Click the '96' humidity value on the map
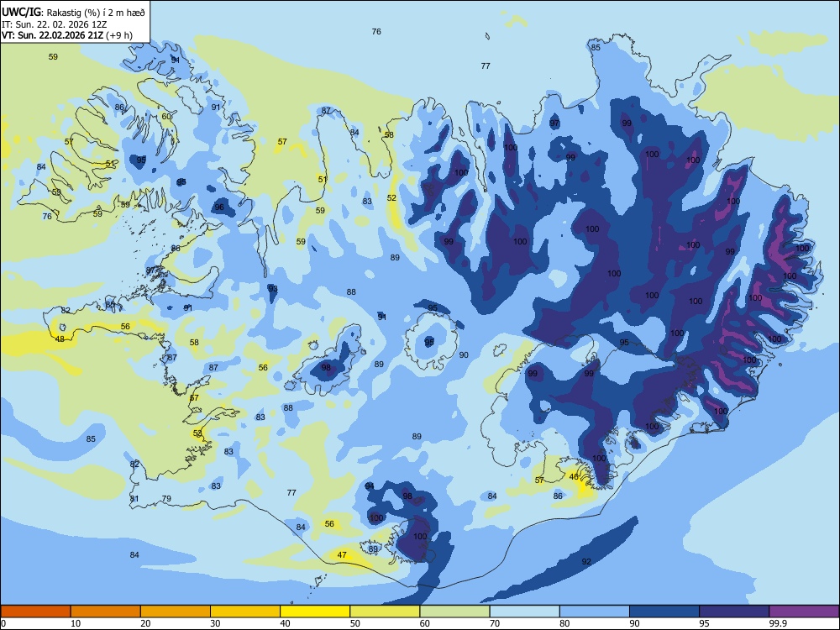The width and height of the screenshot is (840, 630). 219,207
